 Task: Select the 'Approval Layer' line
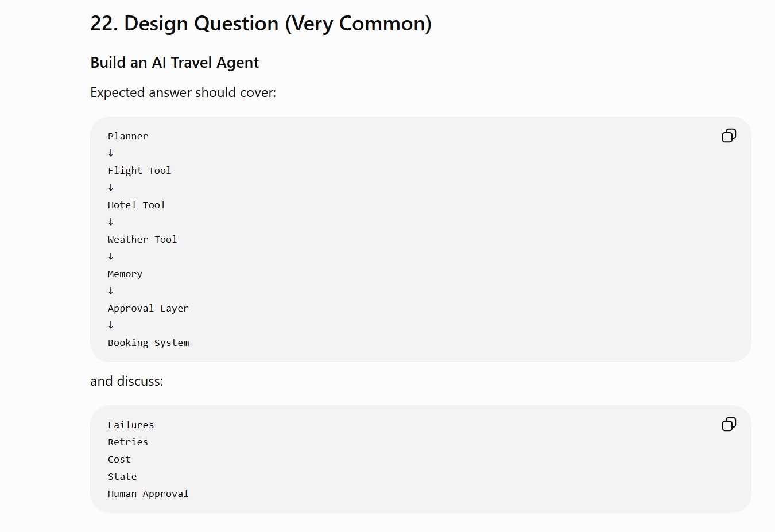pos(148,308)
